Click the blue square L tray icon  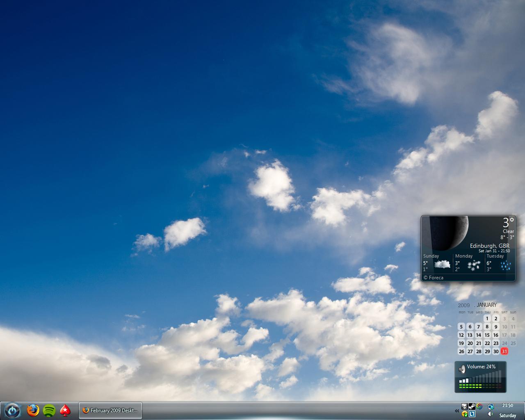tap(472, 414)
